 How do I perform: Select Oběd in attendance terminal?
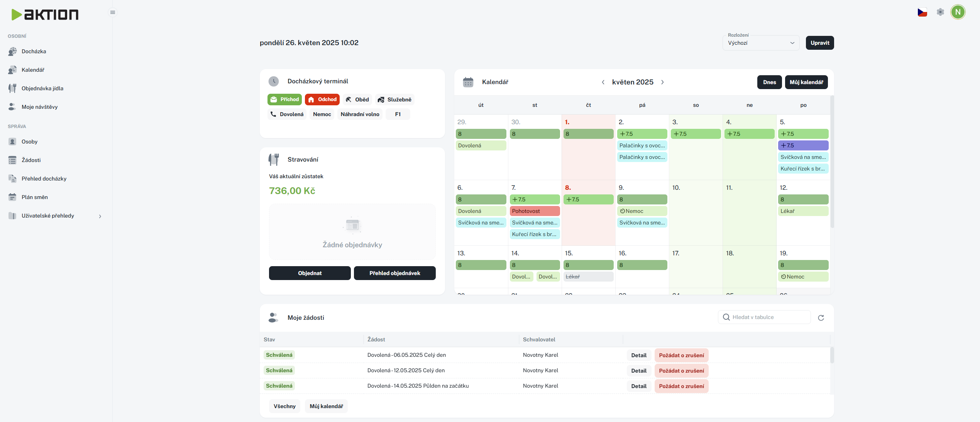pos(357,100)
